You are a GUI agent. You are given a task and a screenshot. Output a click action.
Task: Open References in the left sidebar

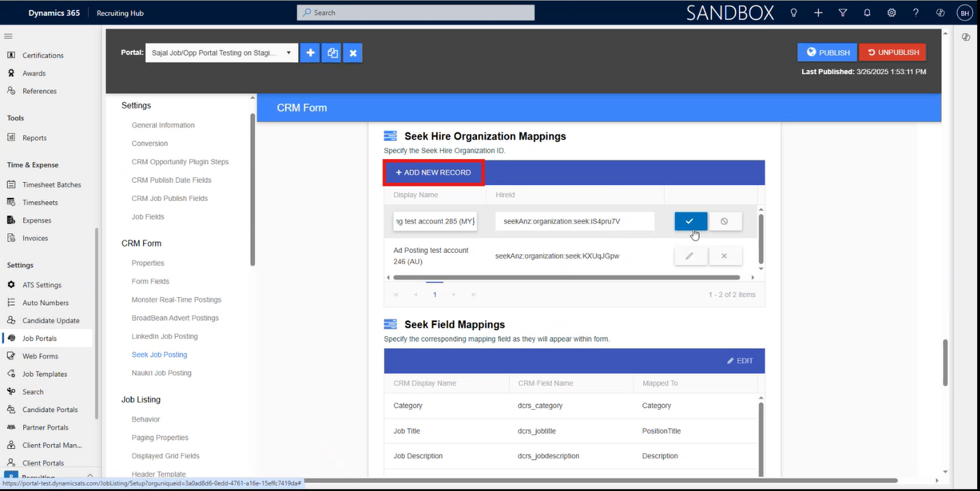point(39,91)
